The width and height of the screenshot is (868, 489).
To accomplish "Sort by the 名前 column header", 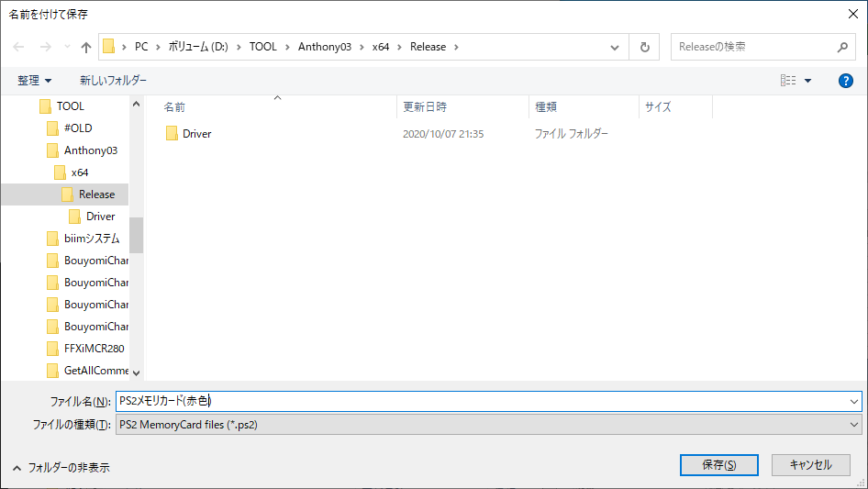I will click(x=174, y=106).
